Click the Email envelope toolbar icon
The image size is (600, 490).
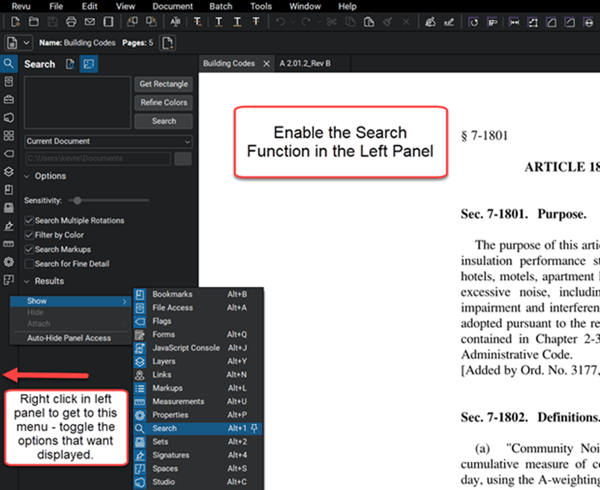tap(90, 22)
